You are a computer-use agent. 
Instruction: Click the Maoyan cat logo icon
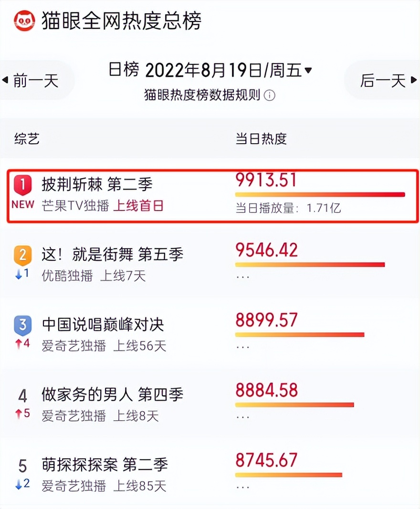pos(25,21)
